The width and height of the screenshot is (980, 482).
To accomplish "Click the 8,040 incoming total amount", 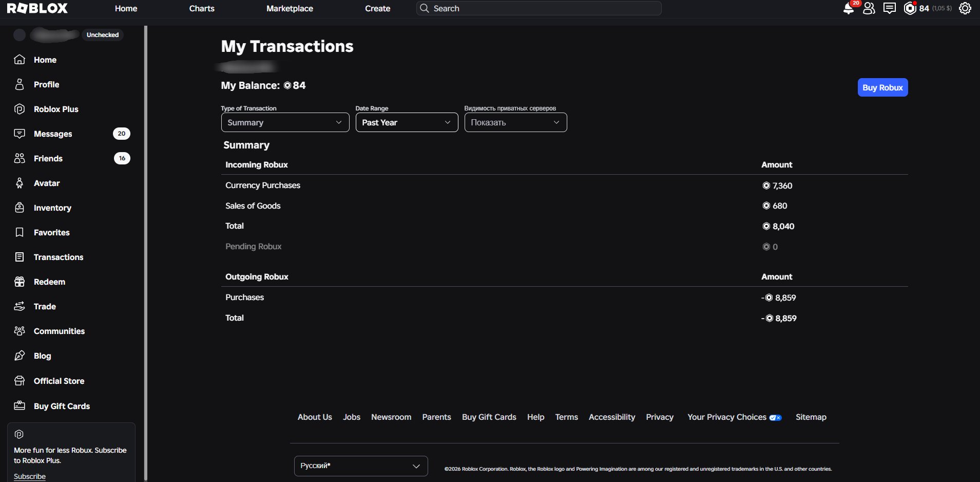I will click(778, 226).
